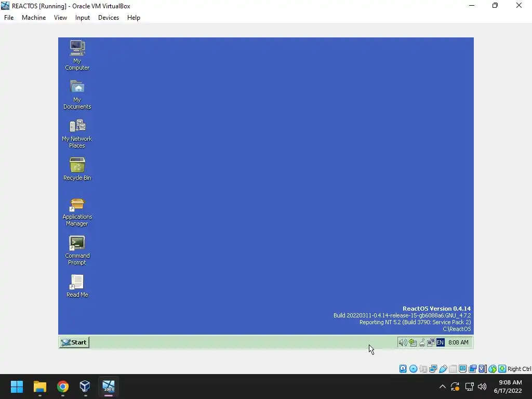The image size is (532, 399).
Task: Click the VirtualBox USB status icon
Action: pos(443,369)
